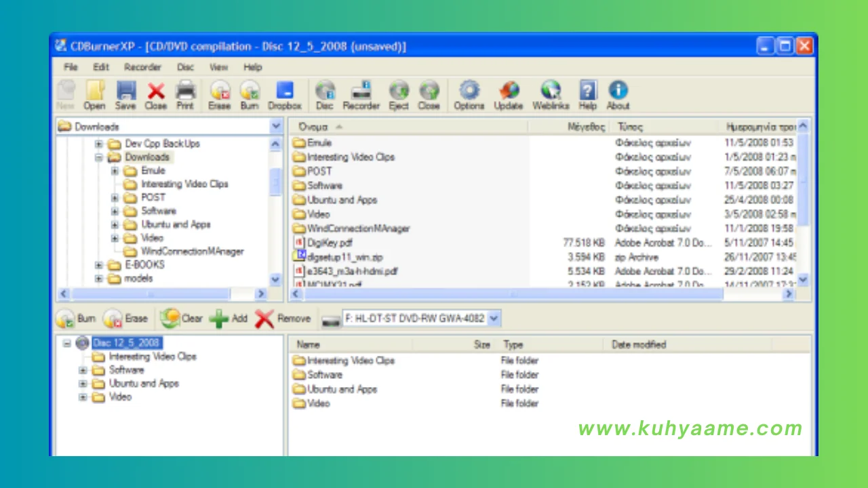Open the Dropbox toolbar icon
Image resolution: width=868 pixels, height=488 pixels.
[x=284, y=95]
